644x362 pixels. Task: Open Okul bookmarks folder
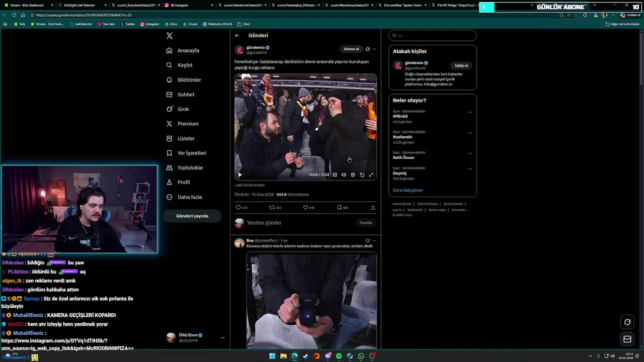[244, 24]
